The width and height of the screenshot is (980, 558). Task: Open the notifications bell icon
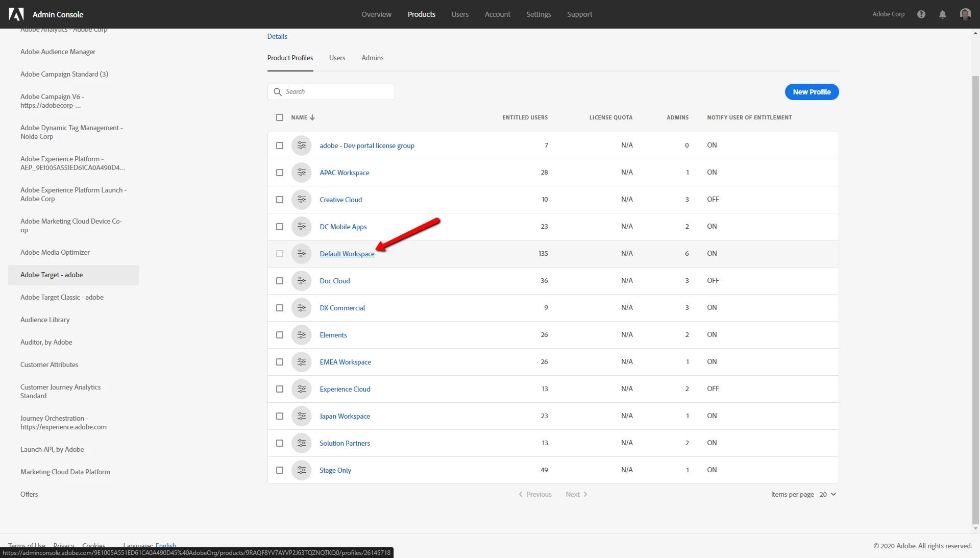[x=942, y=14]
